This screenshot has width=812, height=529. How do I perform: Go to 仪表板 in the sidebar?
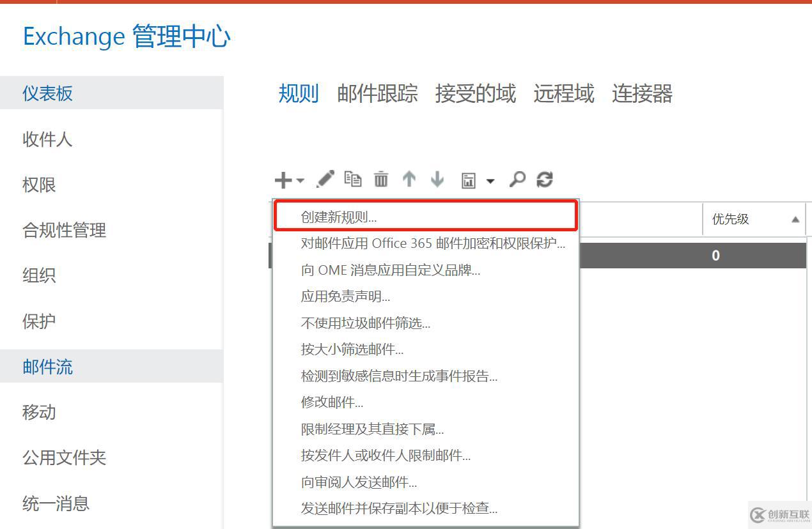tap(111, 93)
